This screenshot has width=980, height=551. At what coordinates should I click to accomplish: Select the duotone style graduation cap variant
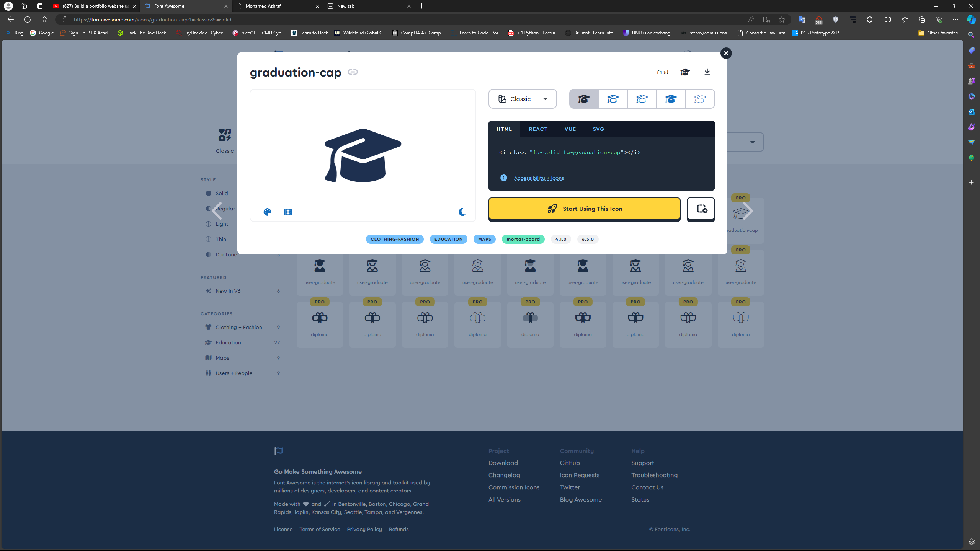click(x=671, y=99)
